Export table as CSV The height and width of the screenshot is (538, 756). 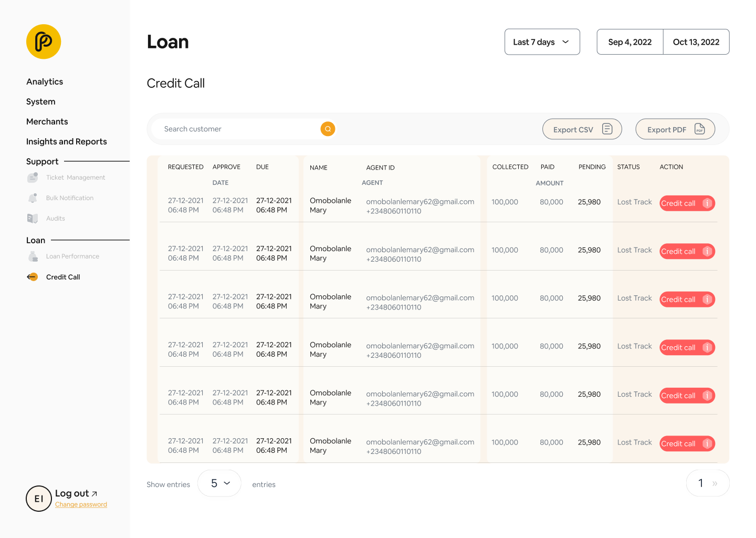click(x=582, y=129)
